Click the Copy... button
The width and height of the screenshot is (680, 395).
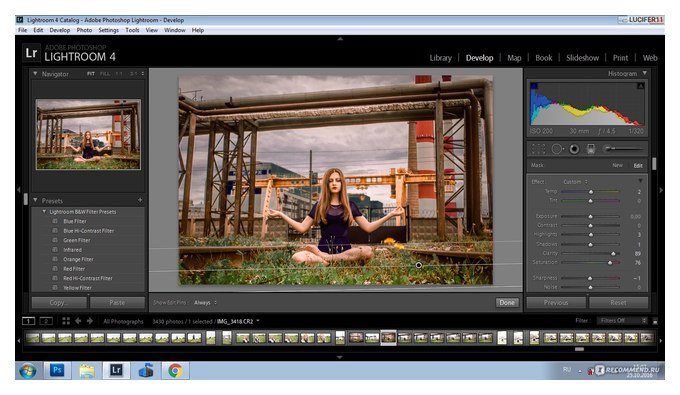tap(59, 302)
